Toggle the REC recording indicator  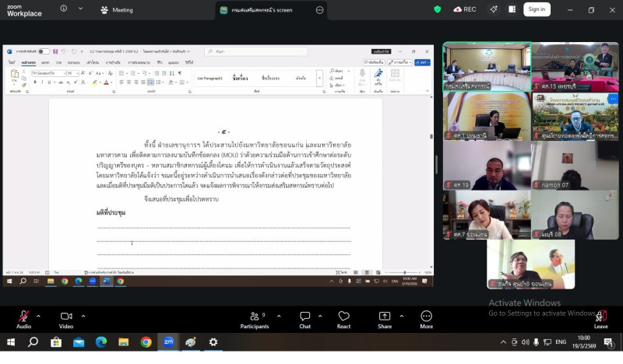coord(465,9)
